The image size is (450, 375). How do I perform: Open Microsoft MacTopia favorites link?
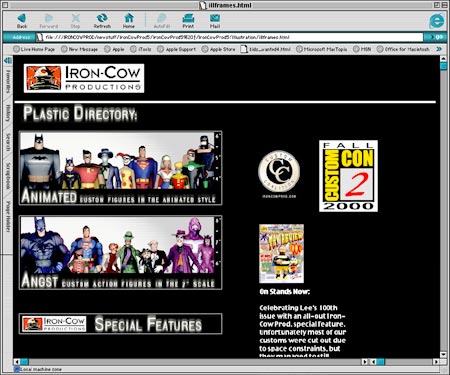click(322, 49)
